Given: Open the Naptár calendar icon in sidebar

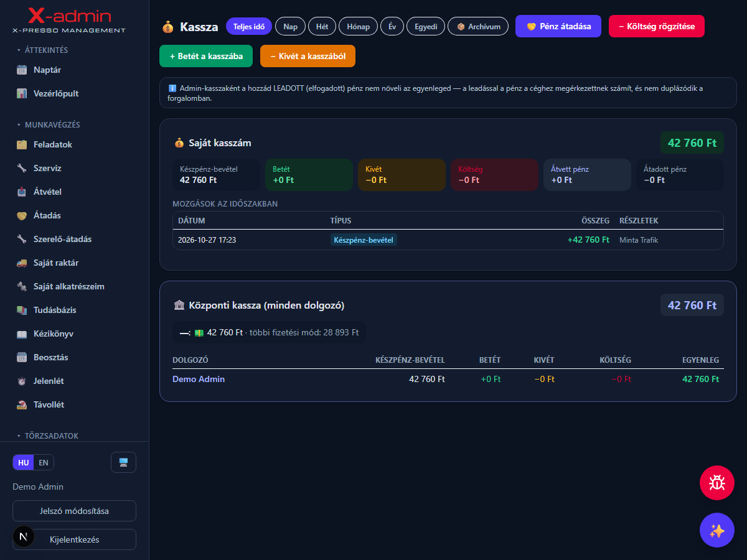Looking at the screenshot, I should click(22, 70).
